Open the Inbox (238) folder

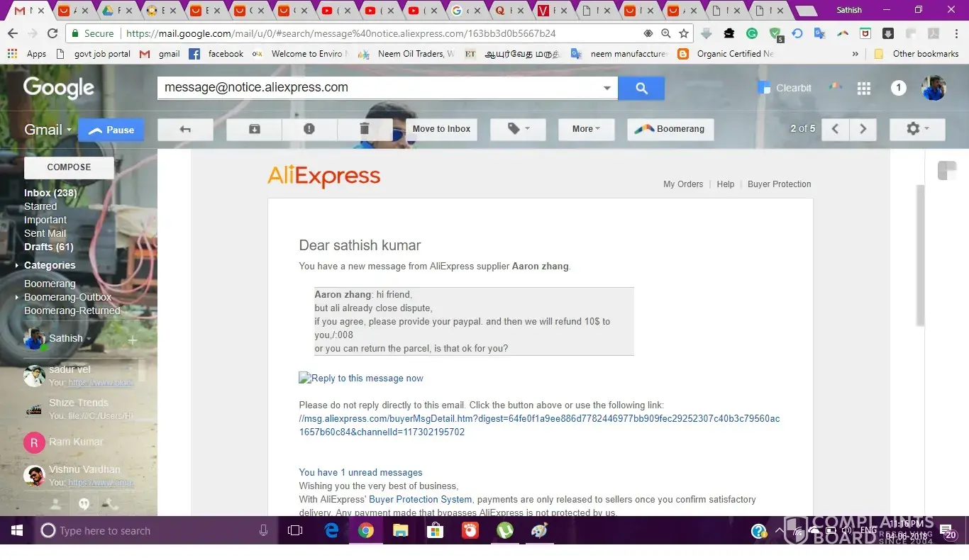tap(50, 193)
